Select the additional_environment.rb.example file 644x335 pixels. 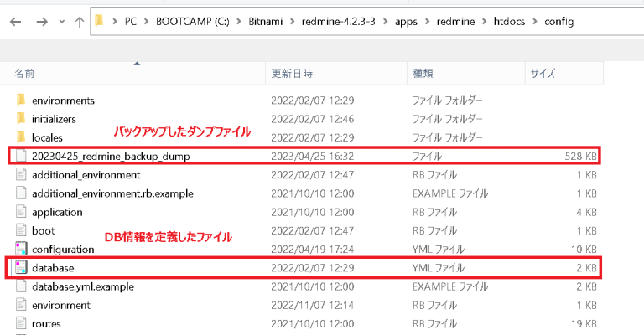pyautogui.click(x=112, y=193)
